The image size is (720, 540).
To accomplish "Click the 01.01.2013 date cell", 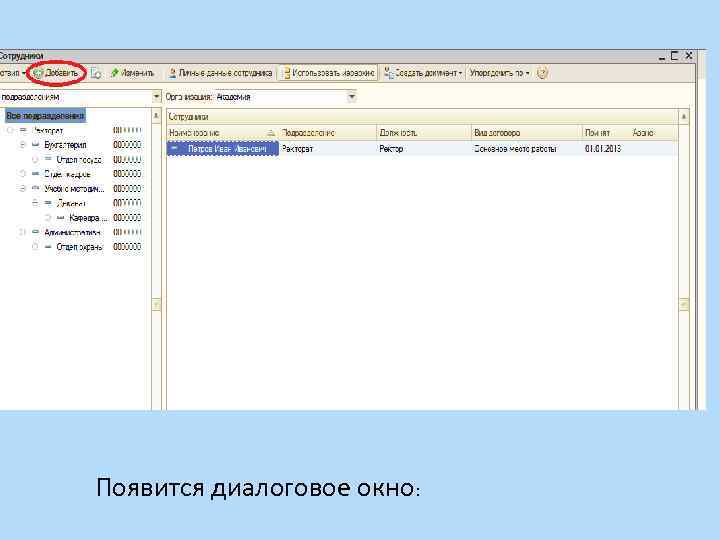I will click(x=605, y=149).
